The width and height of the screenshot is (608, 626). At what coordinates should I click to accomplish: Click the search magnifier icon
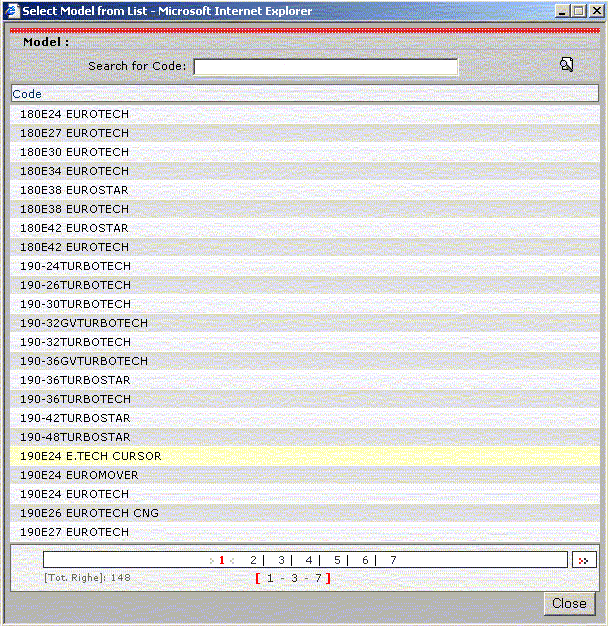tap(566, 64)
